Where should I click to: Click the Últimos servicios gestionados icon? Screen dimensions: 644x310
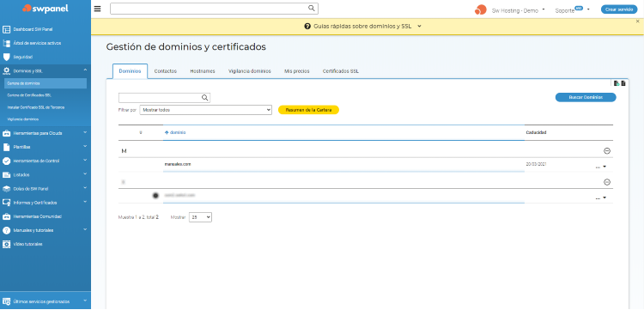(6, 301)
